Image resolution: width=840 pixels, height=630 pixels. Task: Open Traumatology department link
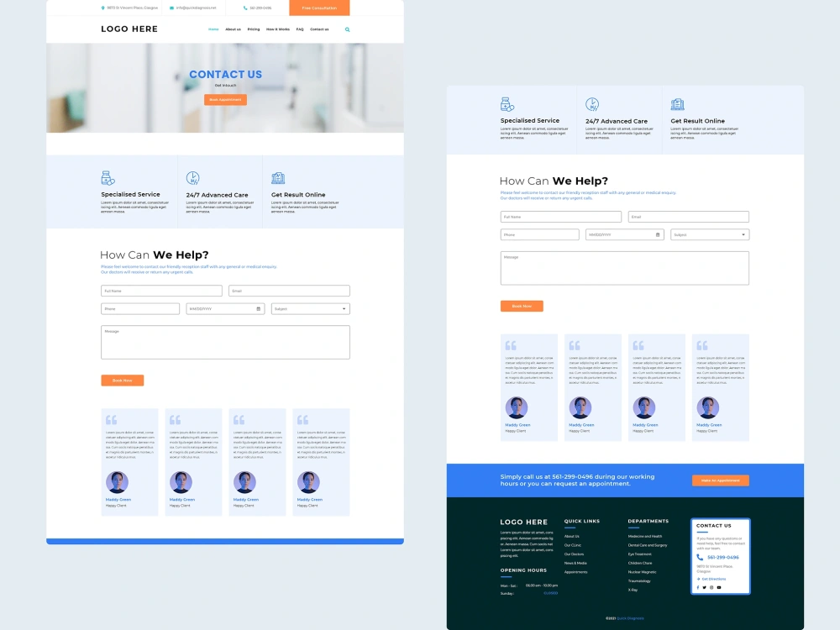[639, 581]
